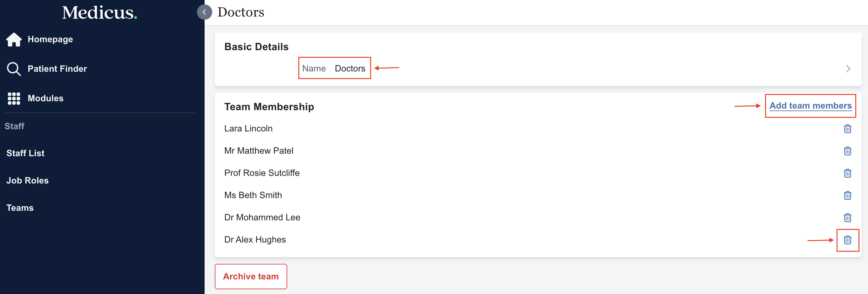Viewport: 868px width, 294px height.
Task: Click the Medicus logo
Action: (x=99, y=13)
